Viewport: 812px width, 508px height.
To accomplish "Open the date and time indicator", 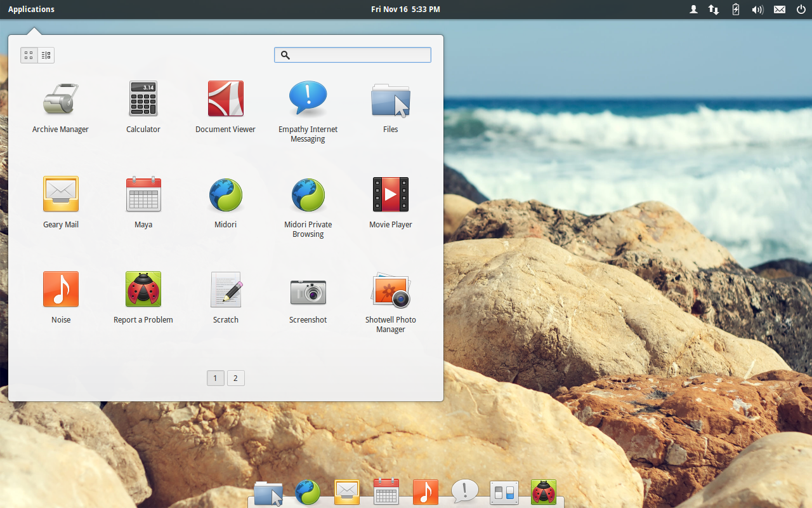I will (405, 9).
